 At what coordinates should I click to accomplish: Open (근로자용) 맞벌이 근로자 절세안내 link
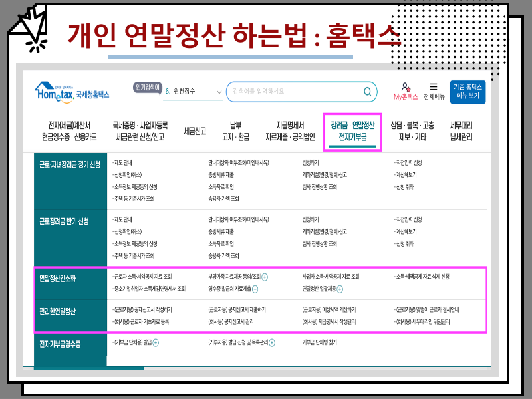[x=427, y=309]
